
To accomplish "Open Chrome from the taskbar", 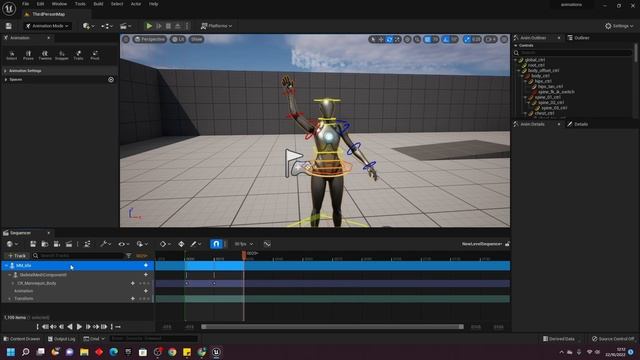I will 172,352.
